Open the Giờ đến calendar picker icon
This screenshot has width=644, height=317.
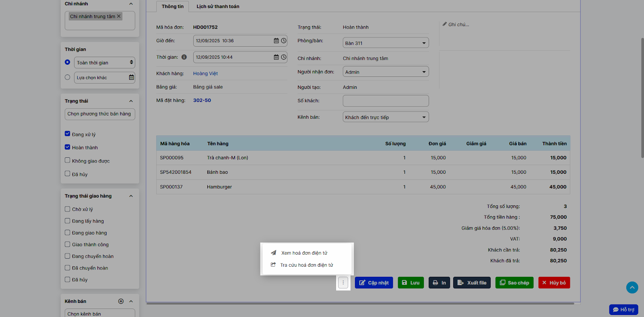point(276,41)
